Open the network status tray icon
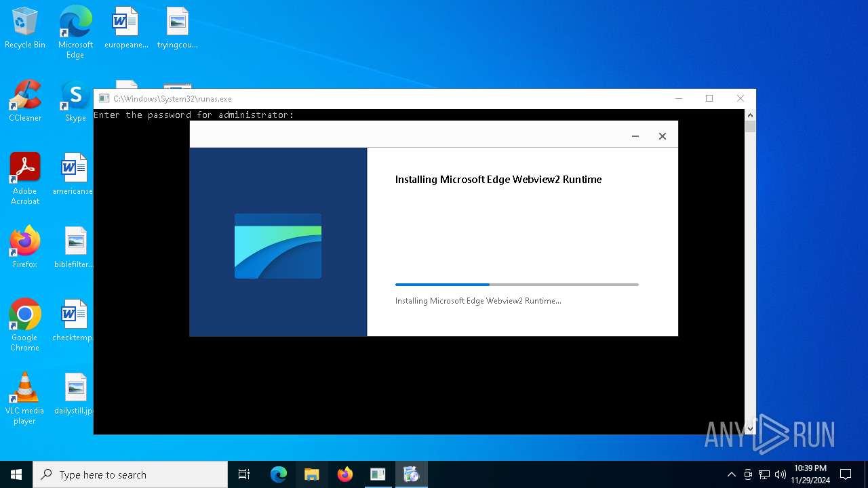Image resolution: width=868 pixels, height=488 pixels. click(x=764, y=474)
